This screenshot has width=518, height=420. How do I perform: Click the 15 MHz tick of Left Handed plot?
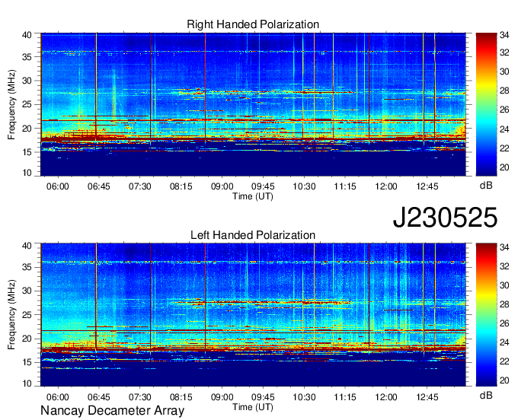[x=27, y=362]
